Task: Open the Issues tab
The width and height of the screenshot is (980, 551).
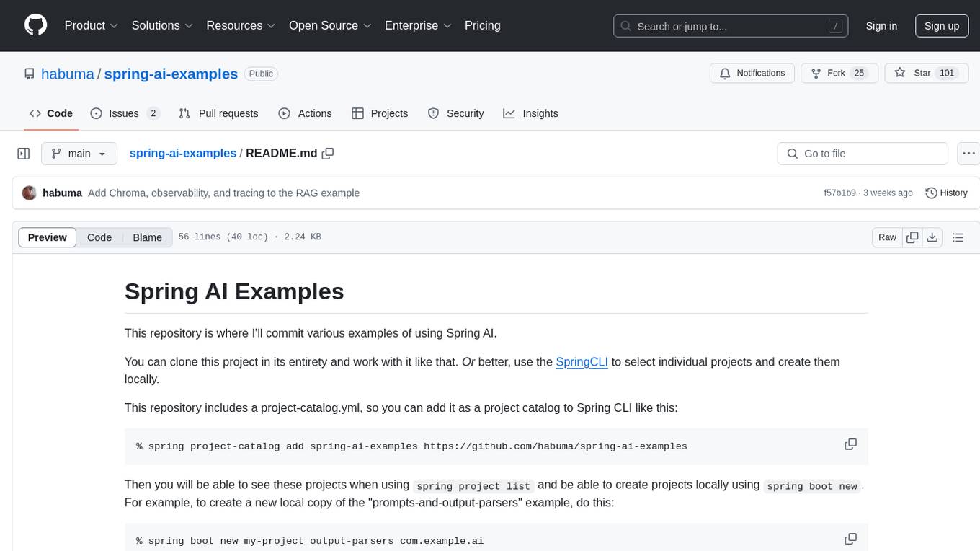Action: [x=125, y=113]
